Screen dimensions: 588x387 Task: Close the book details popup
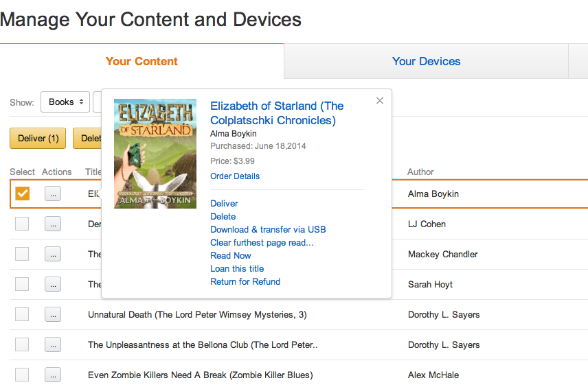pyautogui.click(x=380, y=101)
